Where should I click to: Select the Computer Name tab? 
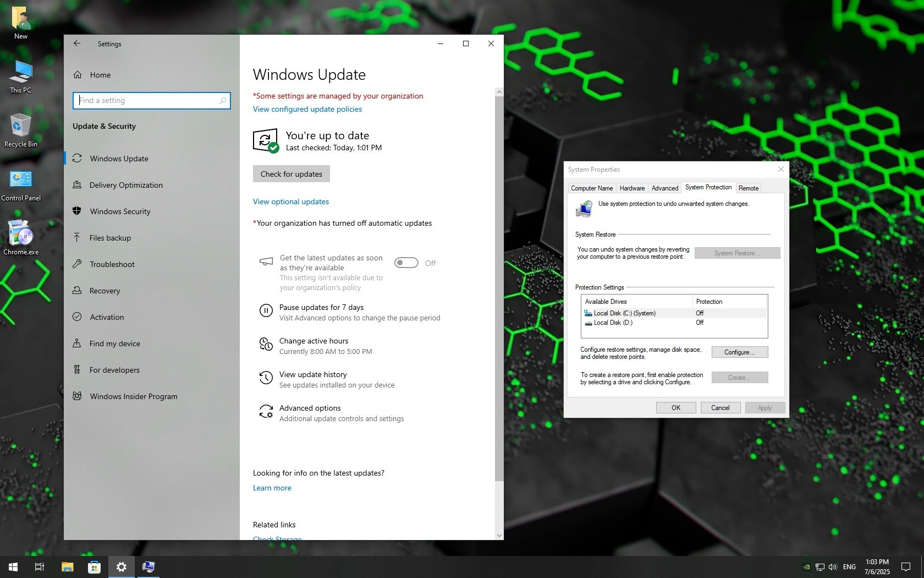(591, 188)
